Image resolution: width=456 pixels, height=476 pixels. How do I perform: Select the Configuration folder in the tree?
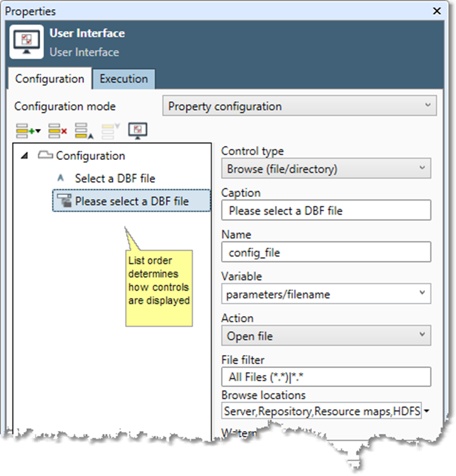click(90, 156)
